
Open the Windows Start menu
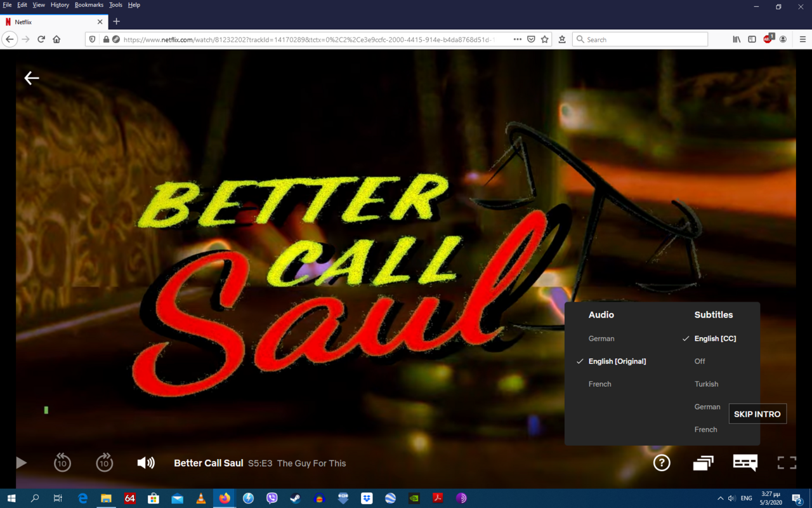[11, 498]
